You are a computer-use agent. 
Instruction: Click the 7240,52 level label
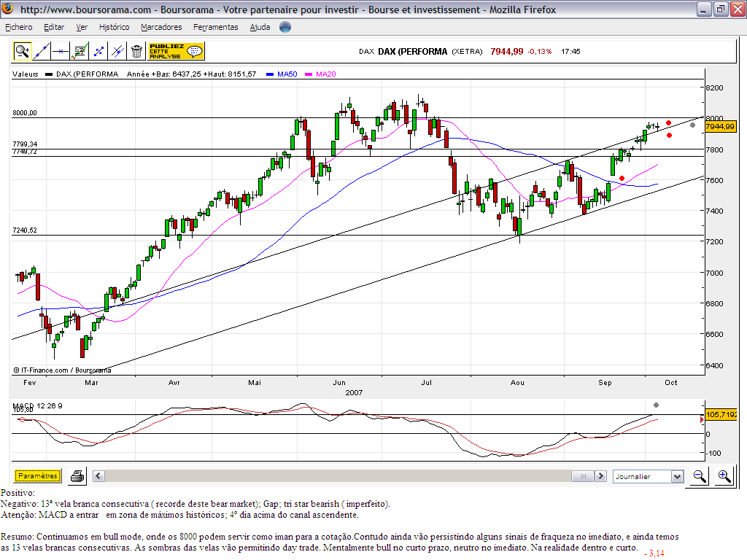pos(25,230)
